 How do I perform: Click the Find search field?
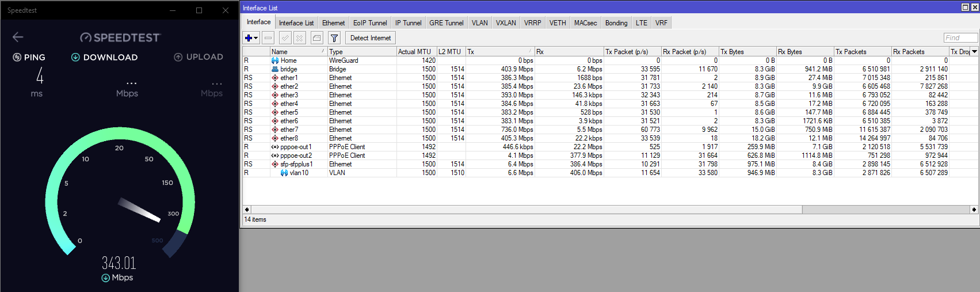coord(960,38)
